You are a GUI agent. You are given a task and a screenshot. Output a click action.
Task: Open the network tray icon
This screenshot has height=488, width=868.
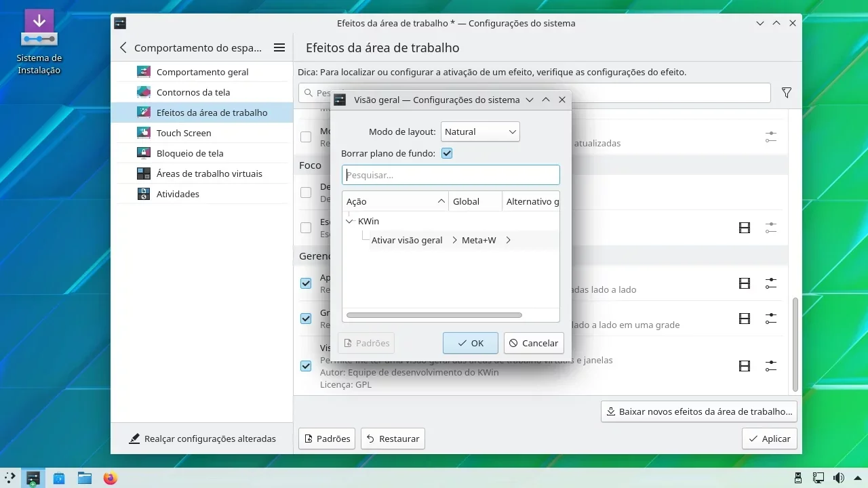(818, 478)
